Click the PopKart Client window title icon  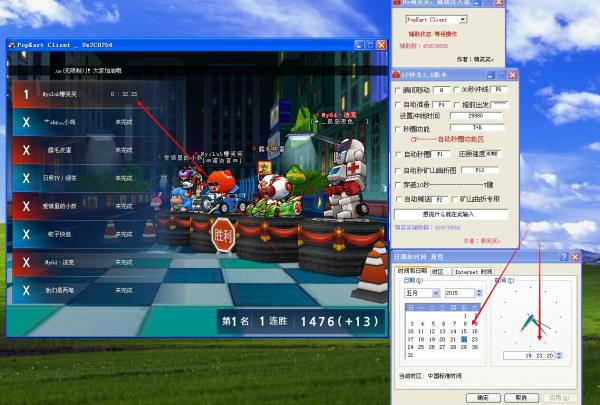[11, 45]
